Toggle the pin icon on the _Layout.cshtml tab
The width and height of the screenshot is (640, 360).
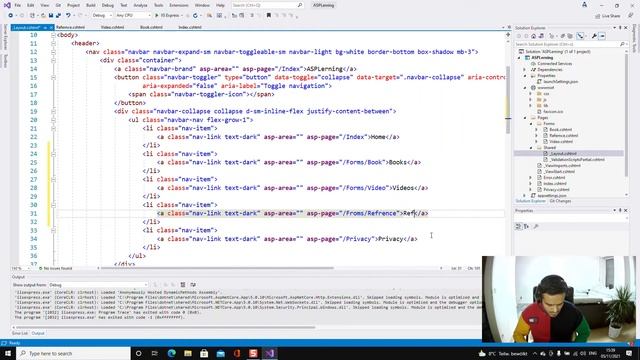pyautogui.click(x=45, y=27)
